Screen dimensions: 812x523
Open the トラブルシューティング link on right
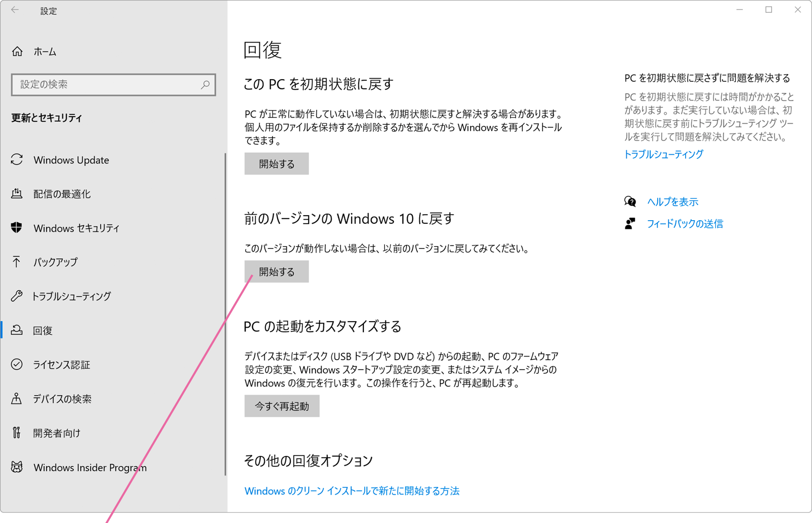[663, 154]
